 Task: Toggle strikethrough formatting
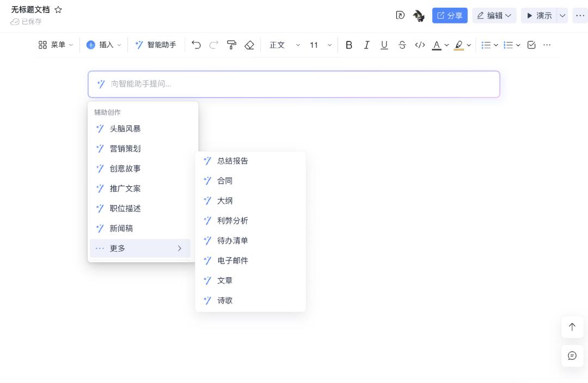(402, 45)
